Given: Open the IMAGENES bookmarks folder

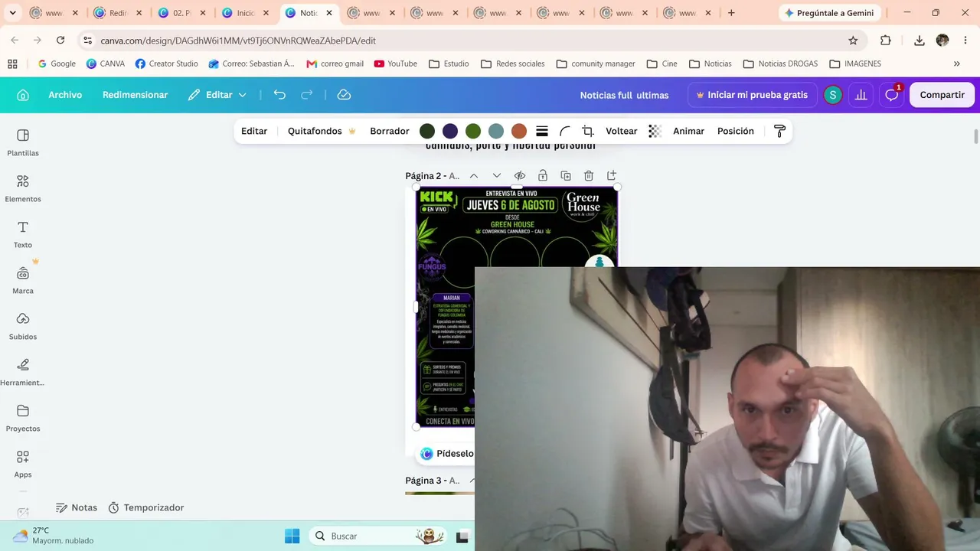Looking at the screenshot, I should 855,64.
